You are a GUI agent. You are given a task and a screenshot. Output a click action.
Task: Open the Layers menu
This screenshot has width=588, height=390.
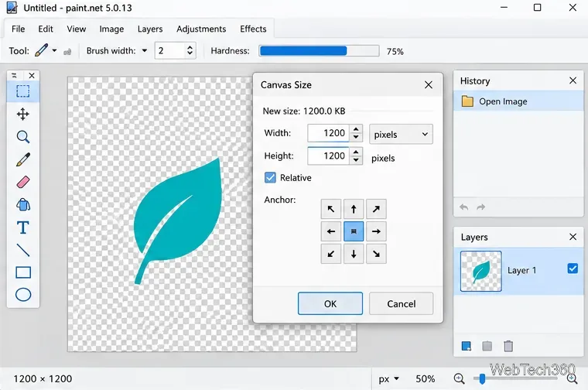click(x=150, y=29)
